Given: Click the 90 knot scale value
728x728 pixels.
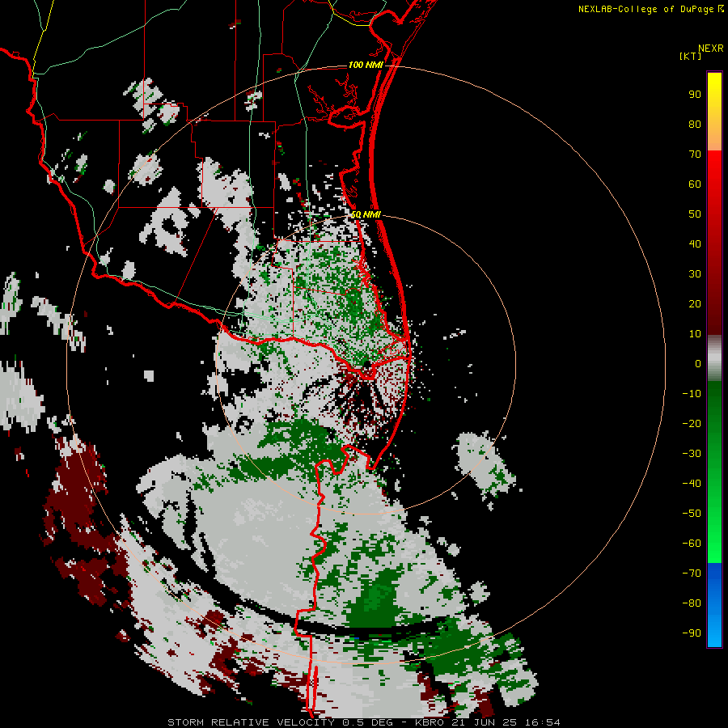Looking at the screenshot, I should (x=695, y=95).
